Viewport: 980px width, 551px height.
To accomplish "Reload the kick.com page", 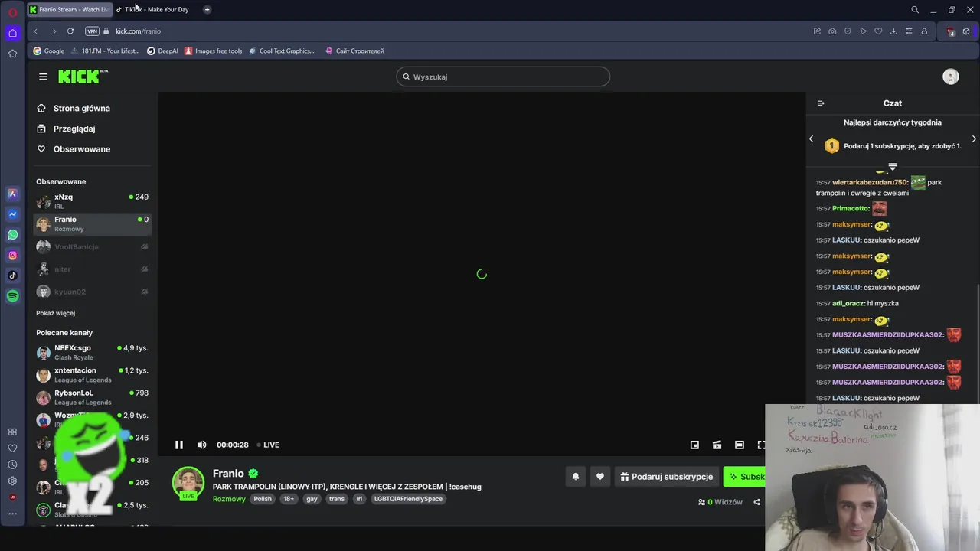I will (x=70, y=31).
